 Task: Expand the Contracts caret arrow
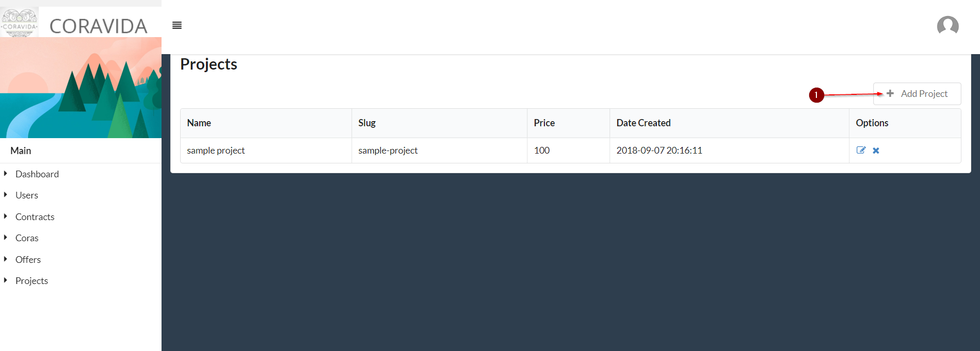[x=6, y=216]
